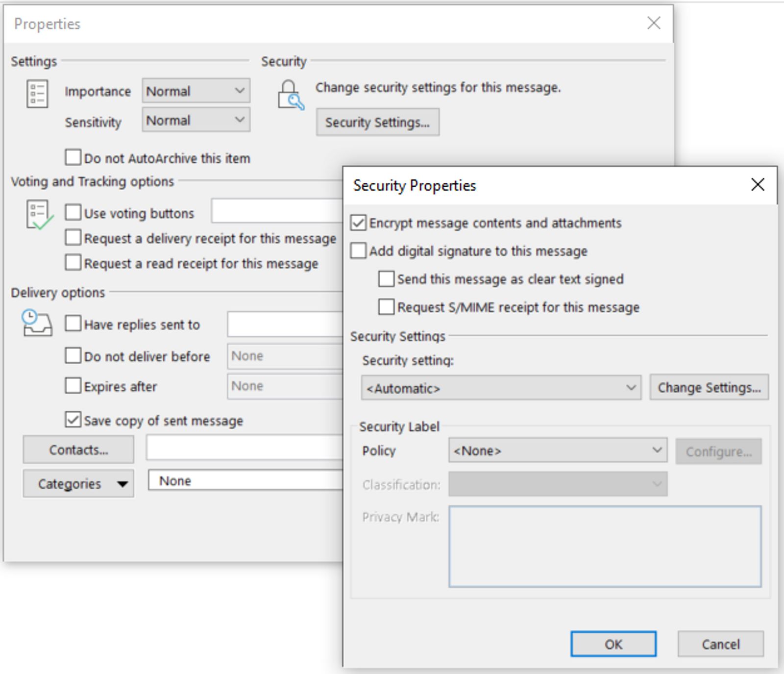The height and width of the screenshot is (674, 784).
Task: Click the Sensitivity label
Action: click(93, 123)
